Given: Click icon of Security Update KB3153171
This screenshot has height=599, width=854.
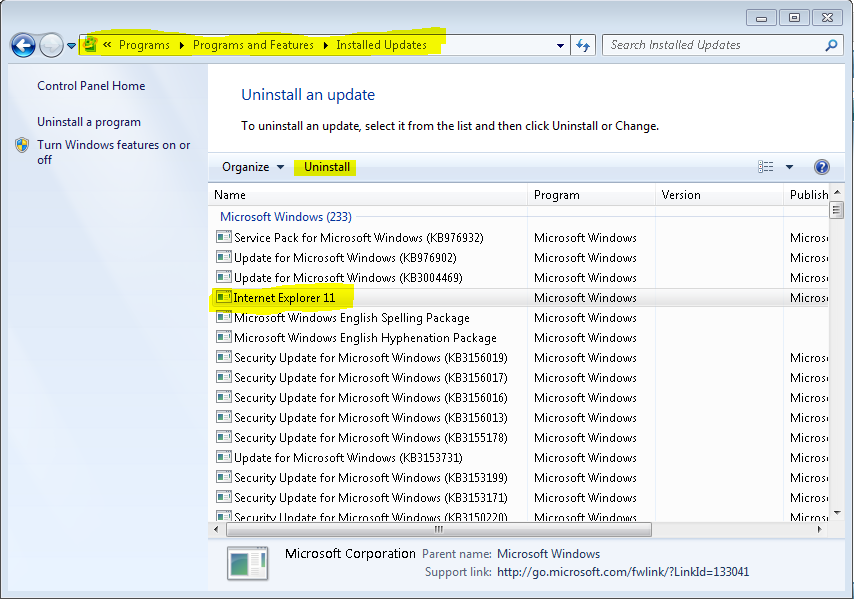Looking at the screenshot, I should (223, 497).
